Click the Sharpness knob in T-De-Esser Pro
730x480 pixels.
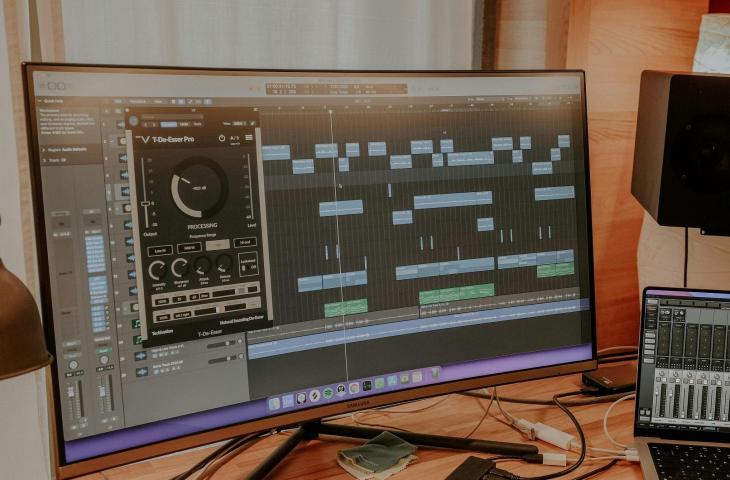[x=180, y=268]
